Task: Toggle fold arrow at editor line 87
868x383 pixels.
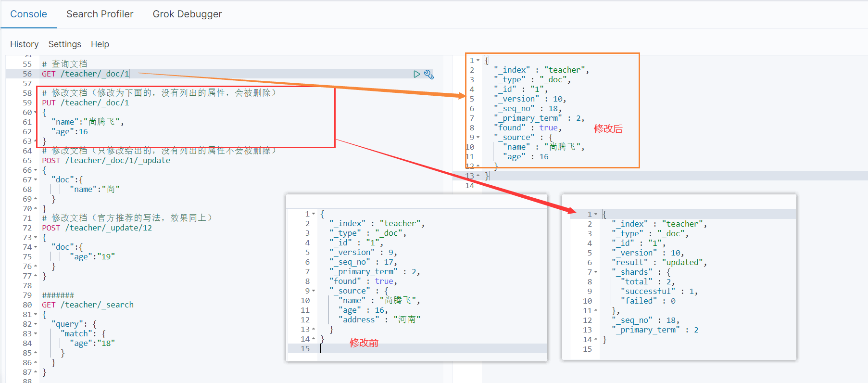Action: coord(36,372)
